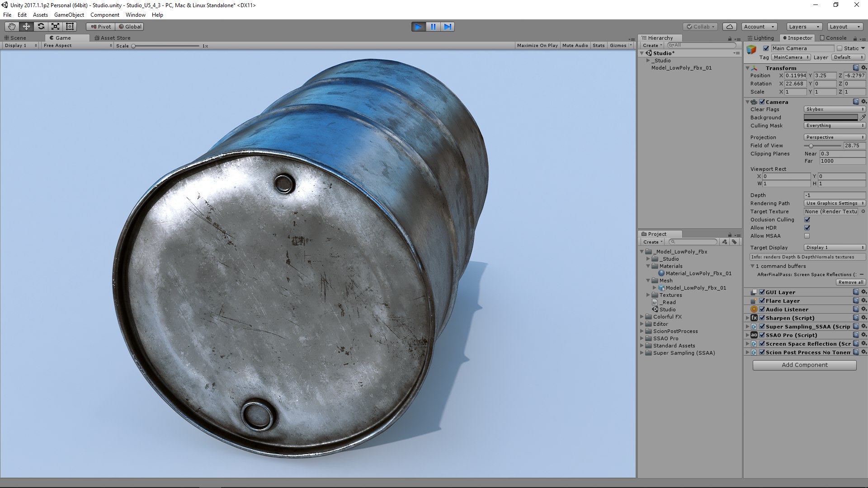This screenshot has width=868, height=488.
Task: Toggle the Main Camera active checkbox
Action: coord(766,48)
